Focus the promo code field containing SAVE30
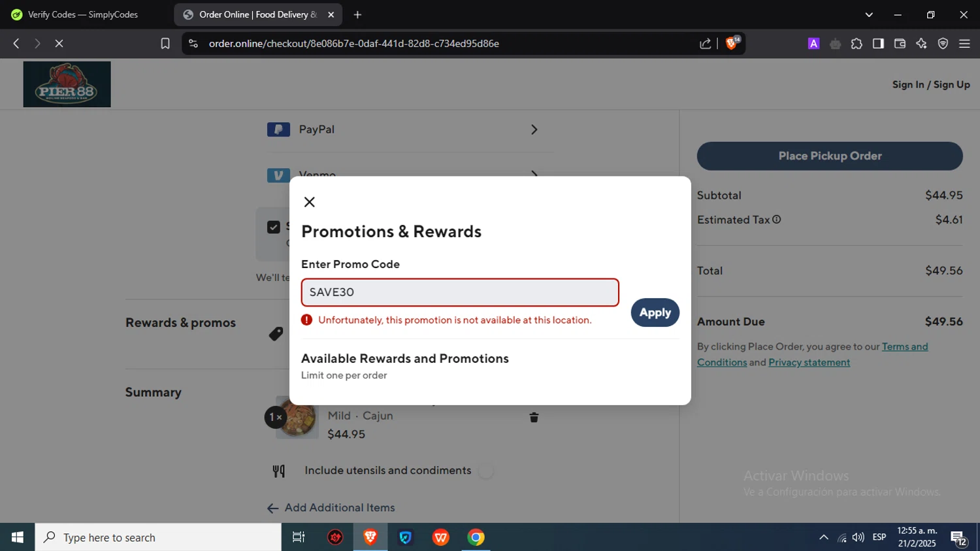Screen dimensions: 980x551 (x=460, y=292)
